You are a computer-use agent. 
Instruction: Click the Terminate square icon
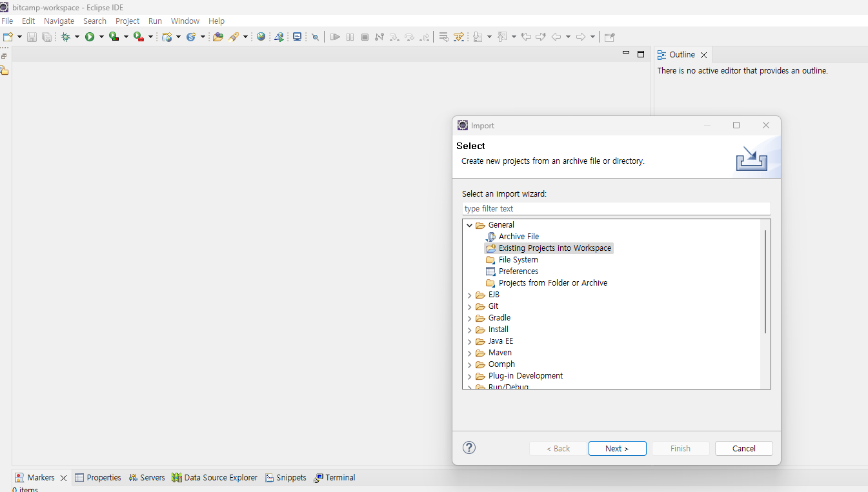click(x=365, y=37)
